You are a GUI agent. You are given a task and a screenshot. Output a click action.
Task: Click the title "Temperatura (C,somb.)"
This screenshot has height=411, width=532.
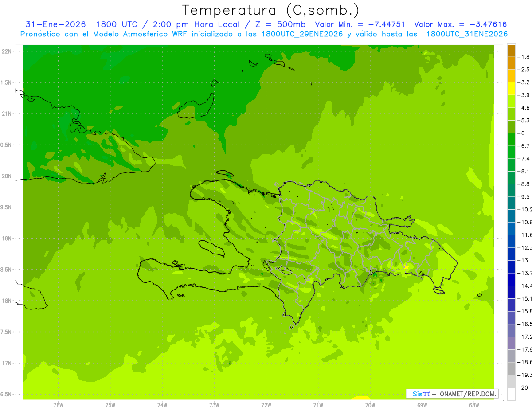coord(271,10)
